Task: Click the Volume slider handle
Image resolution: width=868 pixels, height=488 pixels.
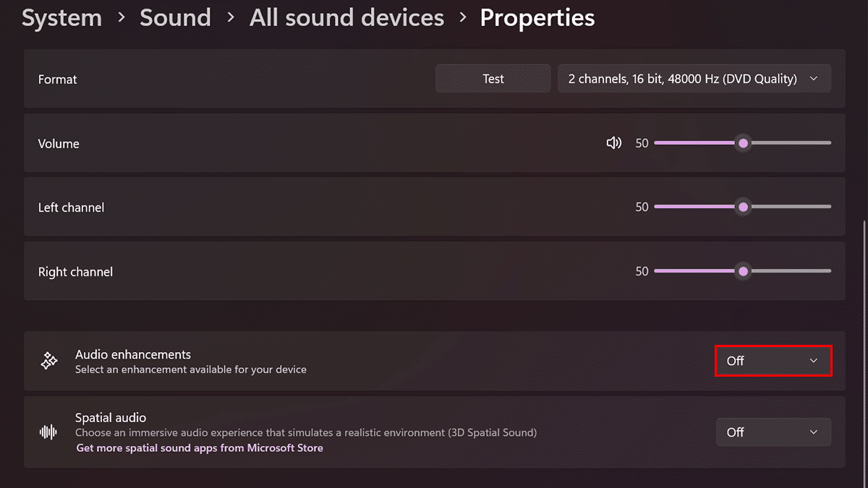Action: click(x=743, y=143)
